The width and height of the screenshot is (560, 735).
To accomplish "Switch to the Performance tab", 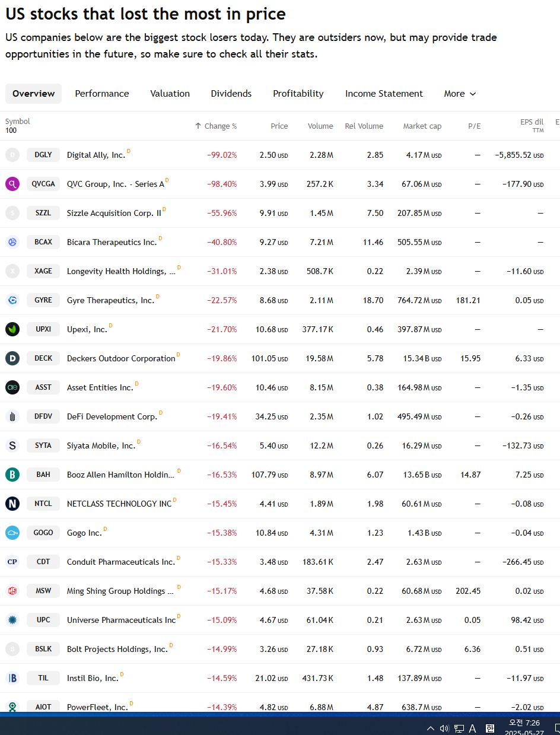I will point(102,94).
